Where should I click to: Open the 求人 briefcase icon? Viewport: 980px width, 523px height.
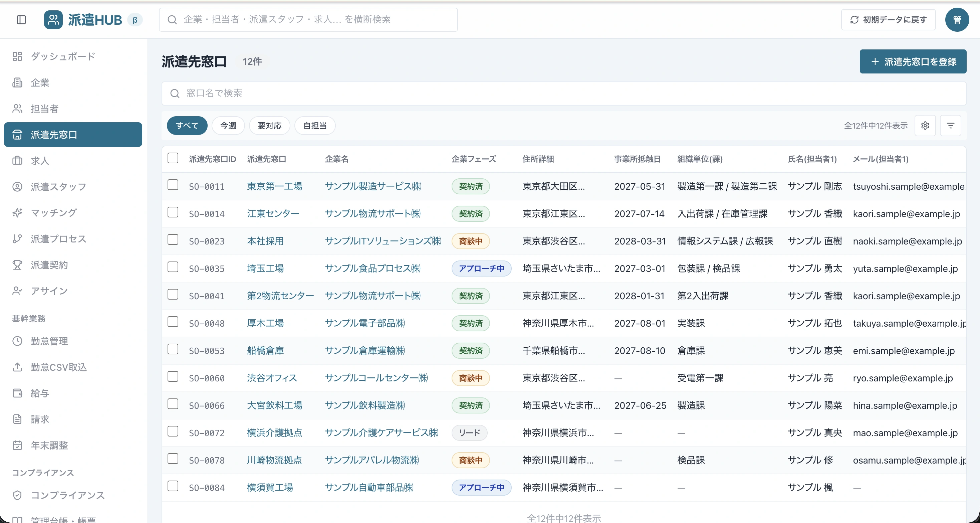pos(17,161)
